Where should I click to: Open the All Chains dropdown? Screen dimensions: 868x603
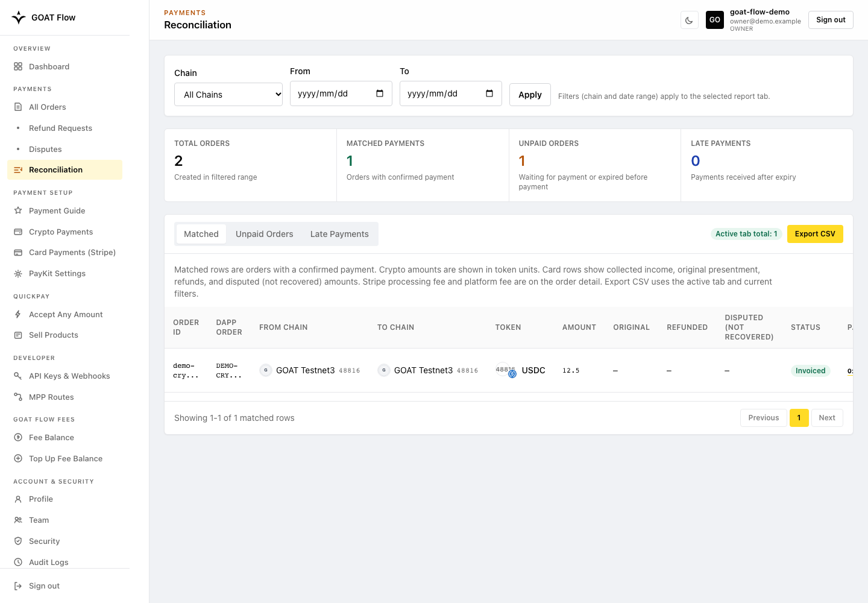(228, 95)
